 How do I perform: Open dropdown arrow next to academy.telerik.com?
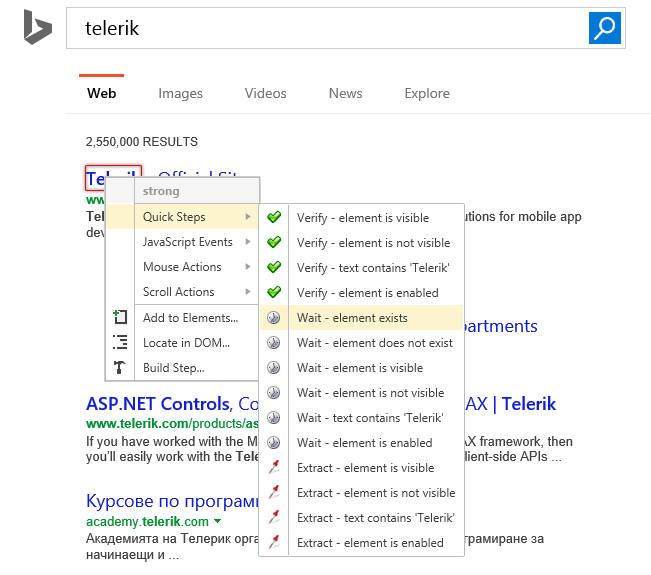coord(218,521)
